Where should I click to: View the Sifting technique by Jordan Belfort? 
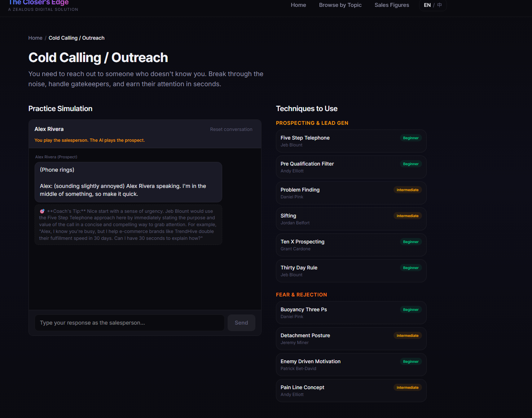point(351,219)
